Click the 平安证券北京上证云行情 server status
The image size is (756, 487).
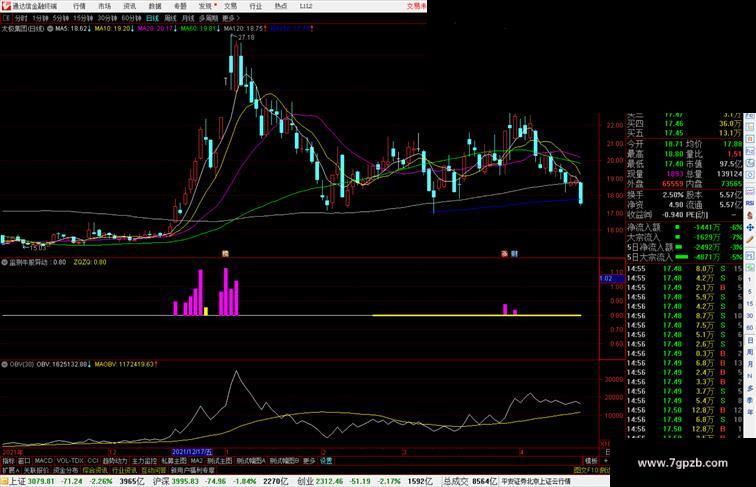point(536,481)
